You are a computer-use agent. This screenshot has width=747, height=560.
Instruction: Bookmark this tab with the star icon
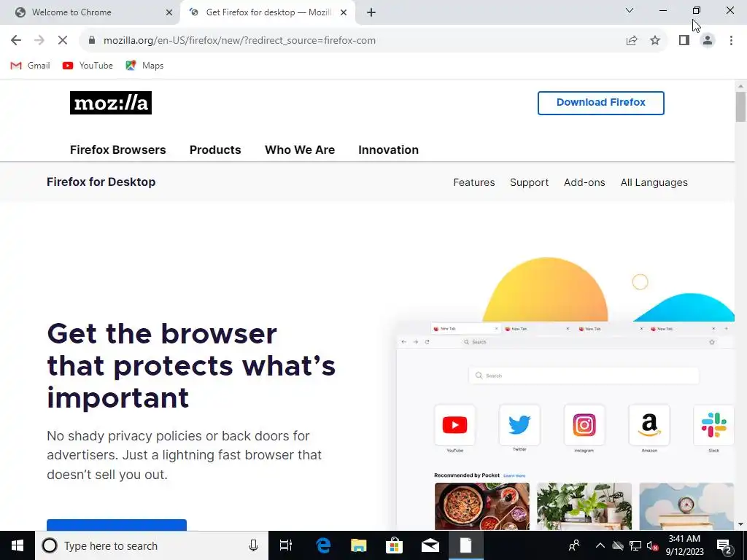[x=655, y=41]
